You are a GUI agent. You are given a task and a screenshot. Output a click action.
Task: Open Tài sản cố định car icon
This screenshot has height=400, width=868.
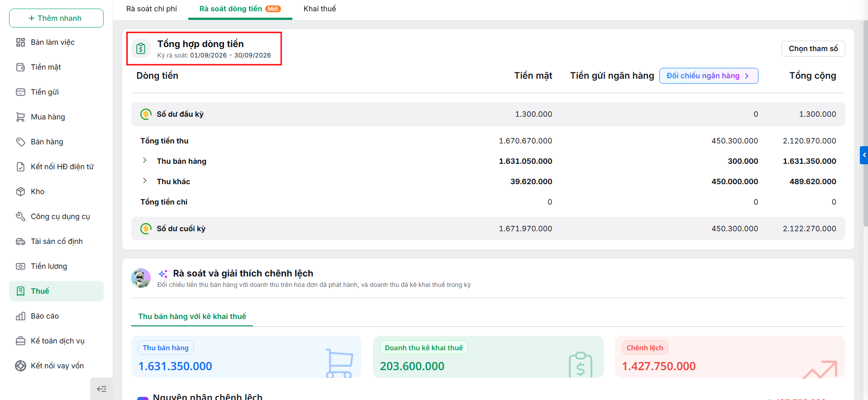[x=20, y=241]
